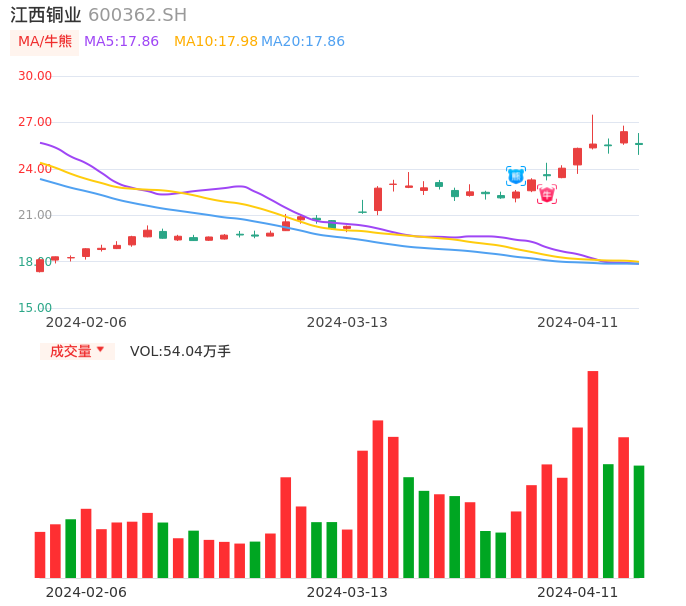Click 2024-03-13 date under price chart

[347, 322]
